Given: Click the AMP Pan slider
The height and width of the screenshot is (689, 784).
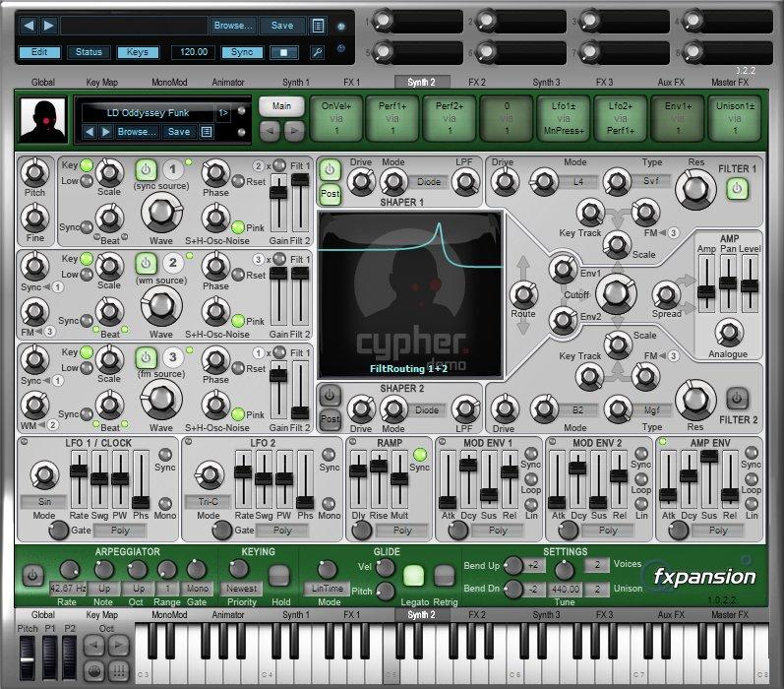Looking at the screenshot, I should pyautogui.click(x=728, y=282).
